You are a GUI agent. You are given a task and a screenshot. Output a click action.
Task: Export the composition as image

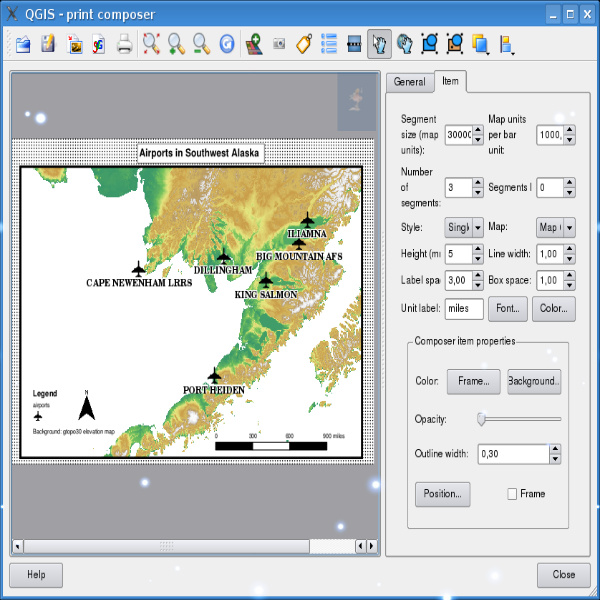(74, 44)
